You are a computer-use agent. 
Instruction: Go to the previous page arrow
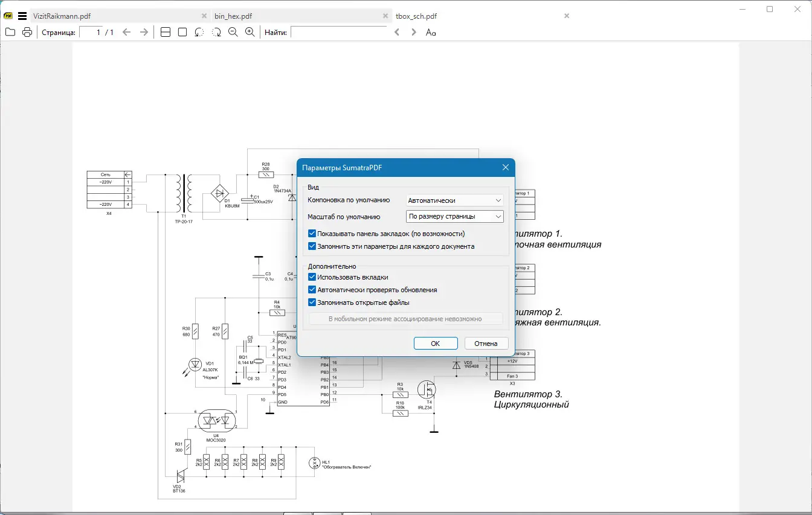126,32
